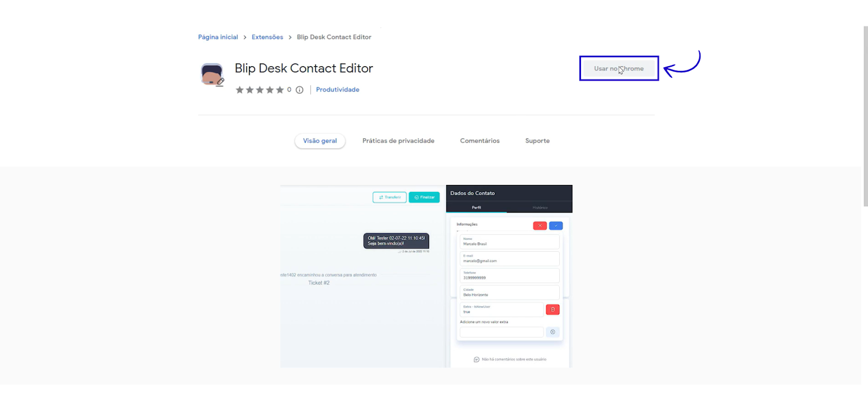Click the Transferir button in the screenshot

[x=390, y=197]
